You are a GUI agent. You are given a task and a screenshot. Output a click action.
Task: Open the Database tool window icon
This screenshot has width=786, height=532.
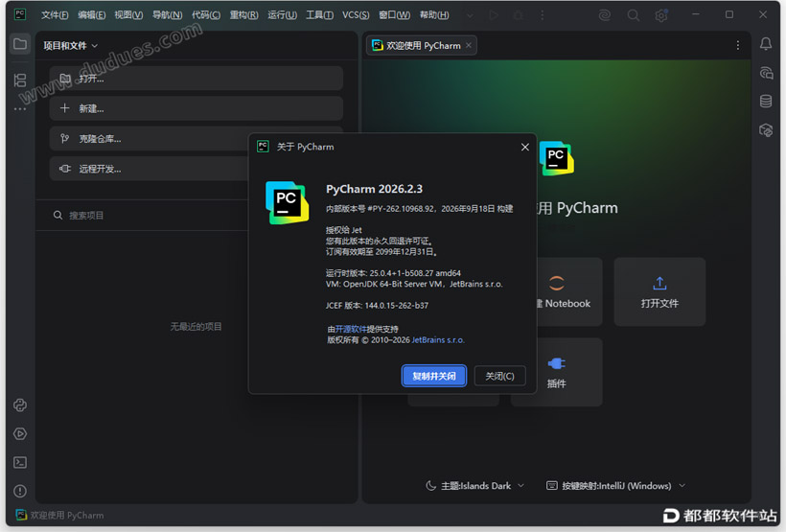[766, 102]
